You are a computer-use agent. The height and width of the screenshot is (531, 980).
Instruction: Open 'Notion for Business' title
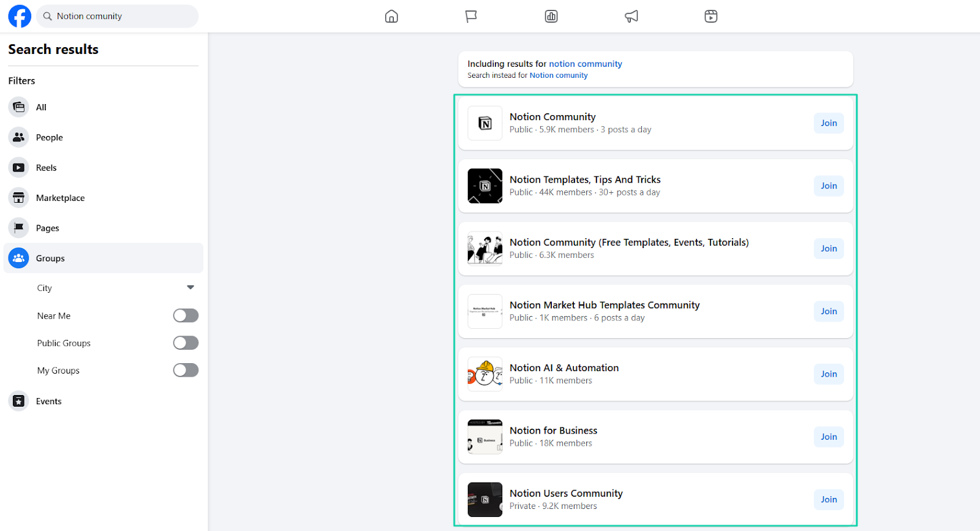[553, 431]
